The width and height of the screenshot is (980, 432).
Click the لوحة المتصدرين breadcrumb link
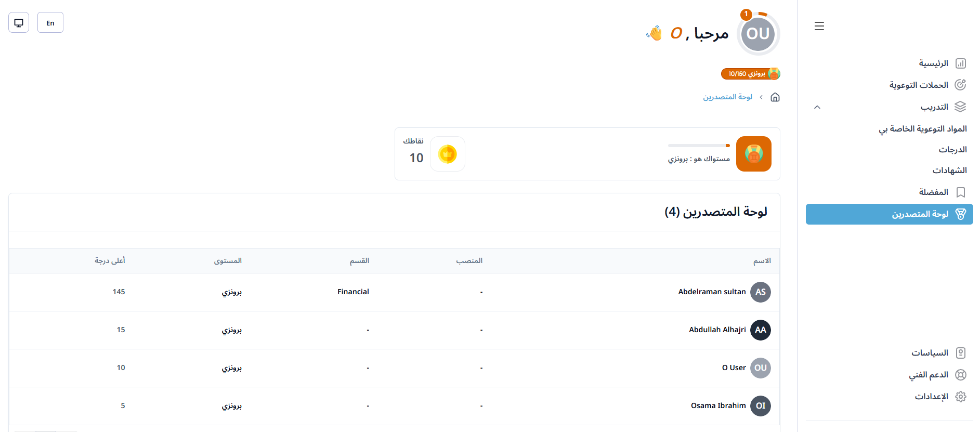(x=728, y=97)
